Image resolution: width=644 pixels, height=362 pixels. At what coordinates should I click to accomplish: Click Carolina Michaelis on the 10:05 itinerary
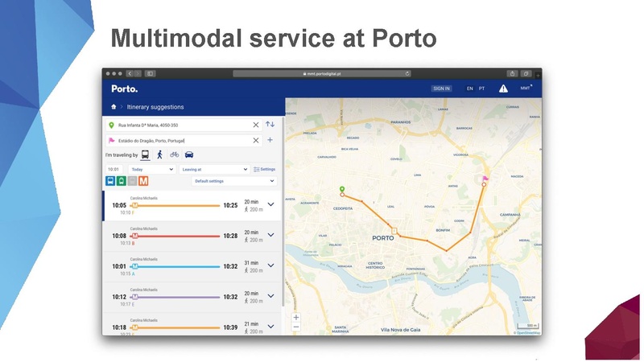click(144, 198)
